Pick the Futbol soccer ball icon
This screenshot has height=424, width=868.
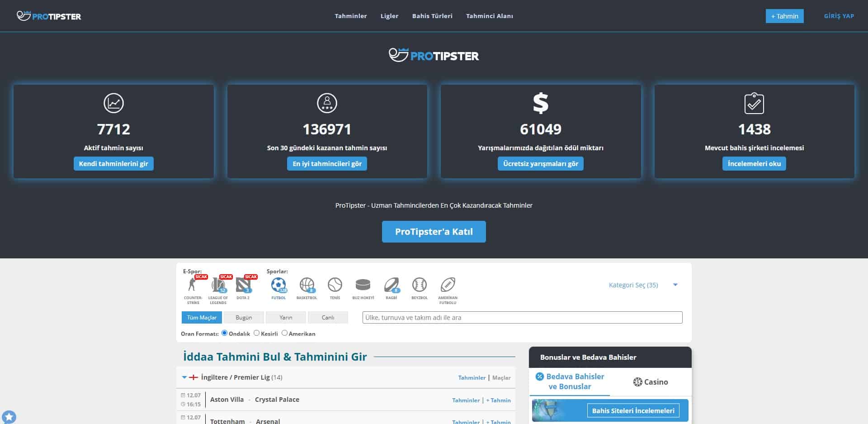click(x=278, y=285)
